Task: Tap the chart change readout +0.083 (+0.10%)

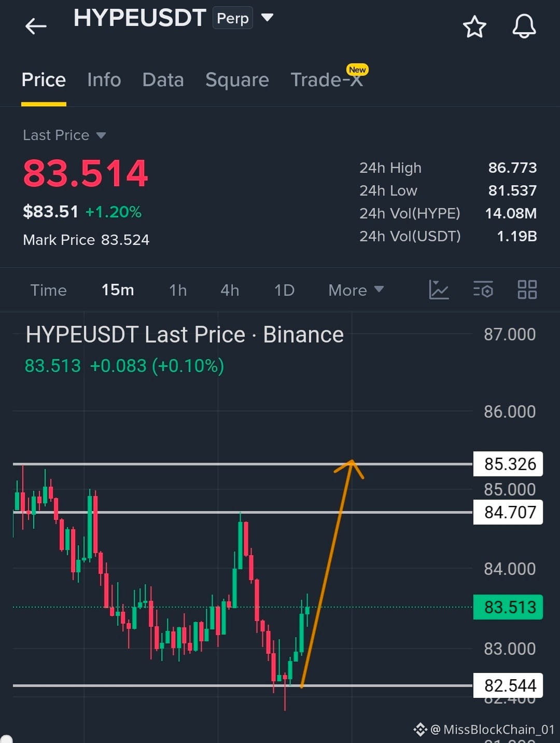Action: pyautogui.click(x=157, y=366)
